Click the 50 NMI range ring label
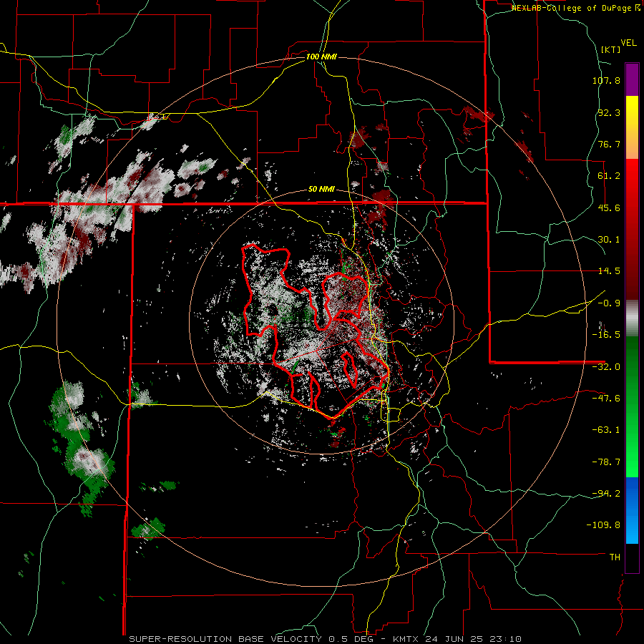The image size is (644, 644). [321, 190]
